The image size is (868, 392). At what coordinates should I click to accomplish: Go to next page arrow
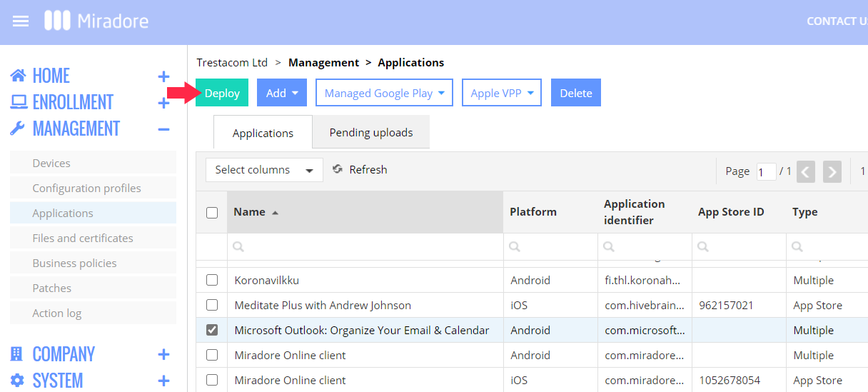tap(832, 171)
